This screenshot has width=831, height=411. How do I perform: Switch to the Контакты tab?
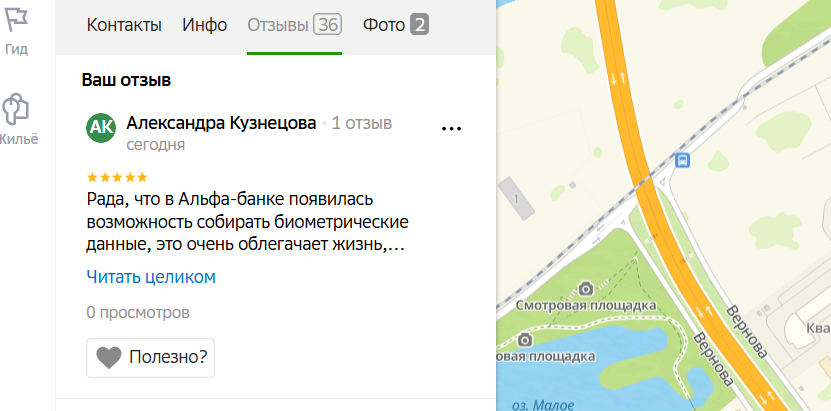tap(124, 25)
